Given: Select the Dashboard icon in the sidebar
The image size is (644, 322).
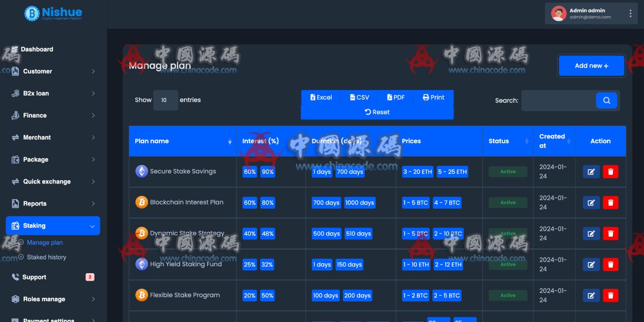Looking at the screenshot, I should pyautogui.click(x=14, y=49).
